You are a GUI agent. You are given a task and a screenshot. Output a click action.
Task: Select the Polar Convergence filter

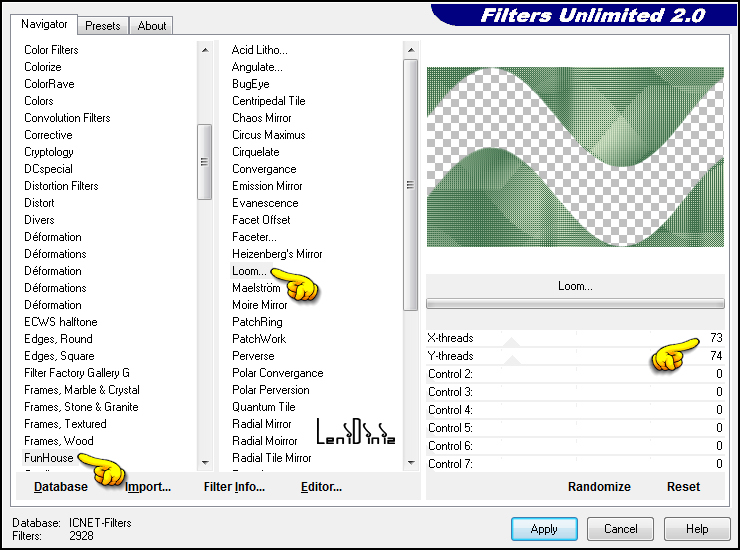coord(275,373)
